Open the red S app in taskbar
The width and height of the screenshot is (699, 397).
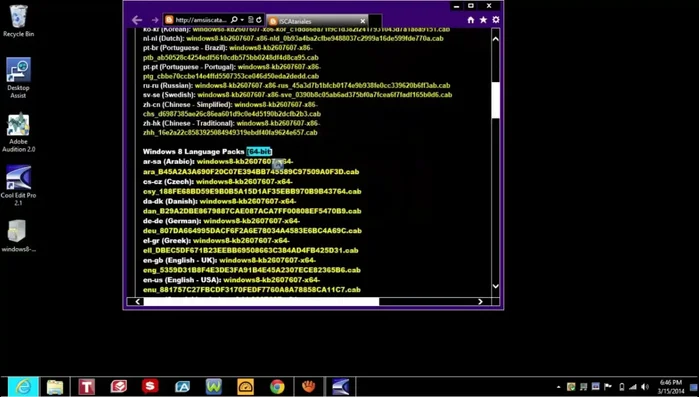coord(150,386)
